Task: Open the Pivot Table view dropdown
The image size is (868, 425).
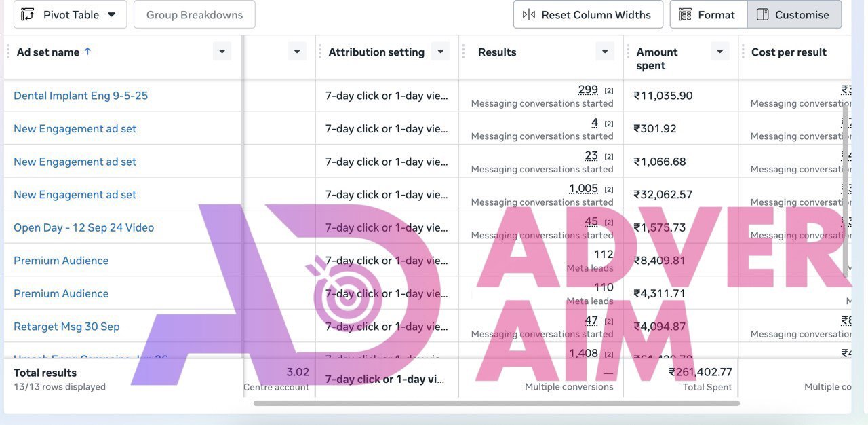Action: (70, 15)
